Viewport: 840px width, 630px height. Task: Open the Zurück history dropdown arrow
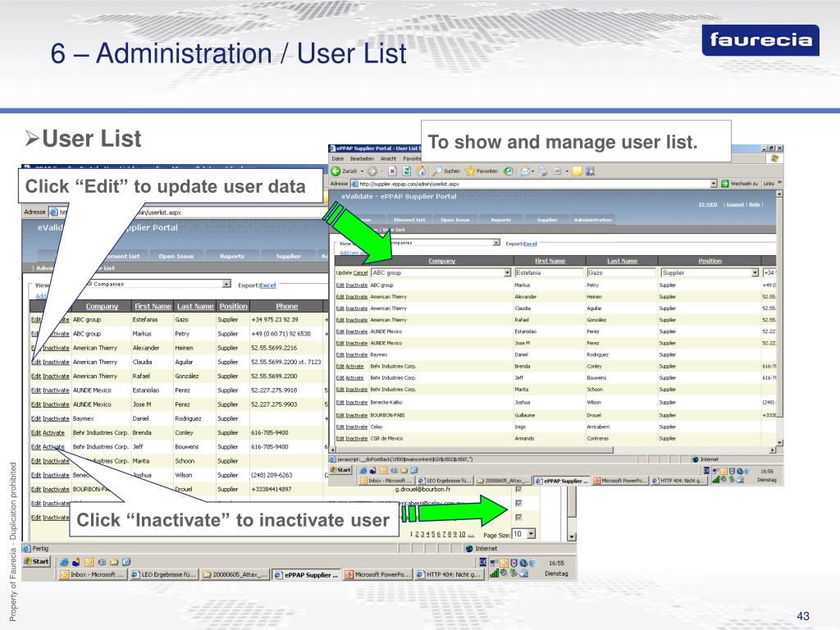(362, 171)
